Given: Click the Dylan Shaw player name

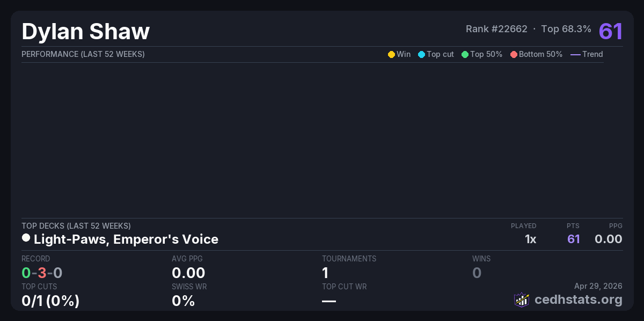Looking at the screenshot, I should click(86, 32).
